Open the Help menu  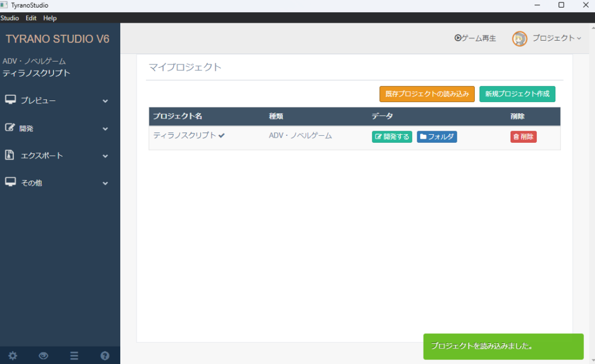coord(50,18)
